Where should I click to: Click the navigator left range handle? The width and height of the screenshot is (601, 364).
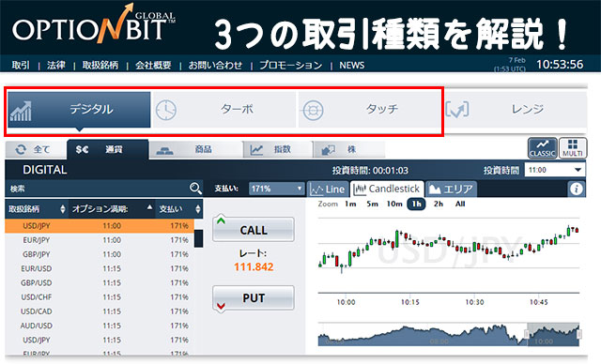click(x=527, y=335)
